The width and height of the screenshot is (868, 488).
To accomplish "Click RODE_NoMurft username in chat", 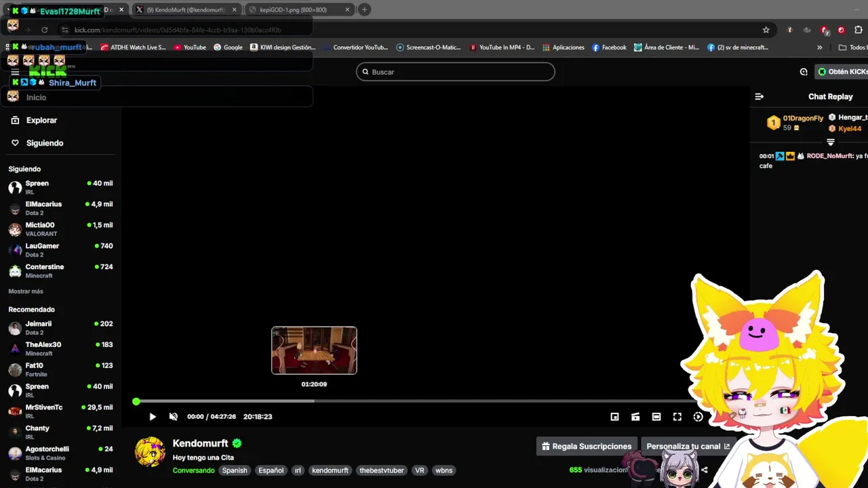I will [x=830, y=156].
